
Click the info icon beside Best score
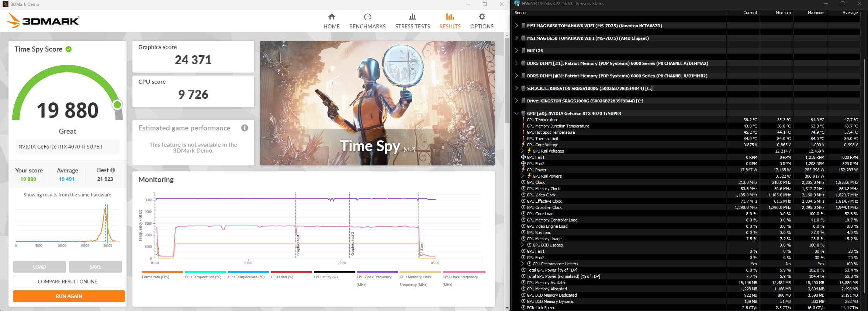click(113, 170)
